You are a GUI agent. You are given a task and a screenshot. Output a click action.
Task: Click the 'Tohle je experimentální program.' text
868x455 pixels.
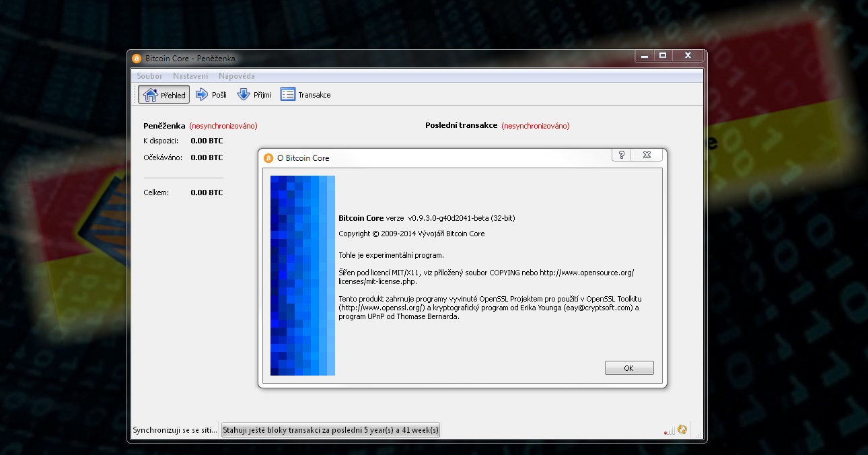point(391,255)
